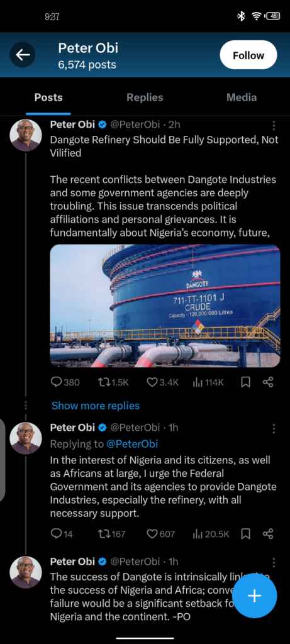Compose a new post with plus button

(x=255, y=596)
